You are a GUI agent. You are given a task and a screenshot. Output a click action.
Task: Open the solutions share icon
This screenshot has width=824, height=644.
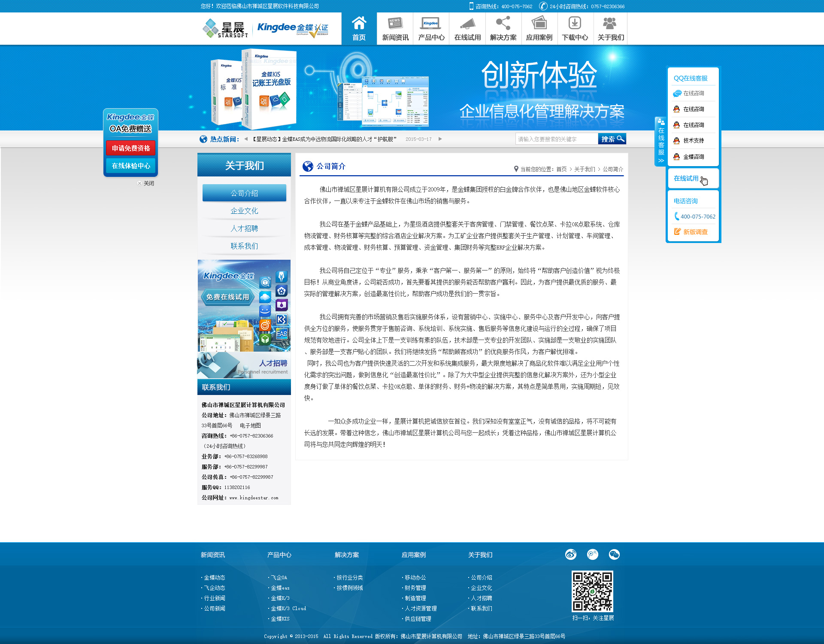click(503, 23)
